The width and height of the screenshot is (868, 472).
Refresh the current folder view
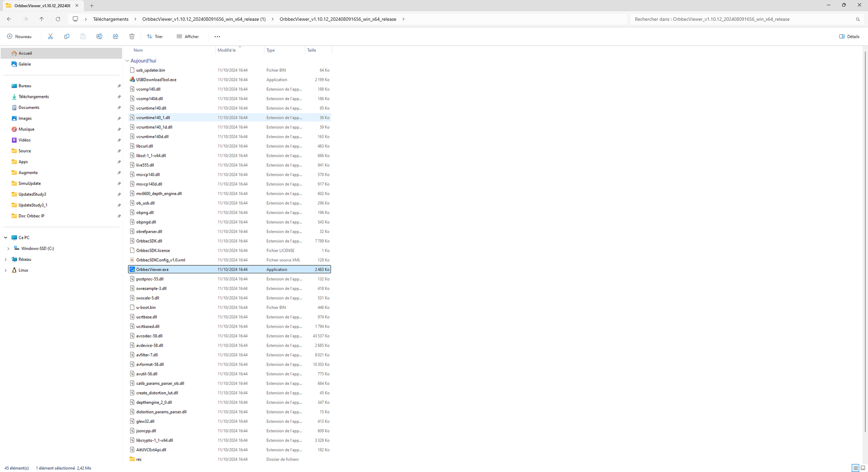coord(58,19)
